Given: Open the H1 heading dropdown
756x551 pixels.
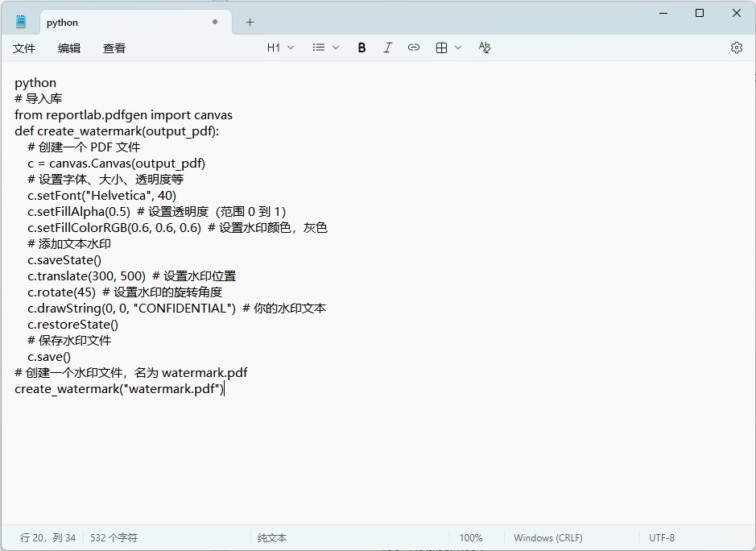Looking at the screenshot, I should pos(280,48).
